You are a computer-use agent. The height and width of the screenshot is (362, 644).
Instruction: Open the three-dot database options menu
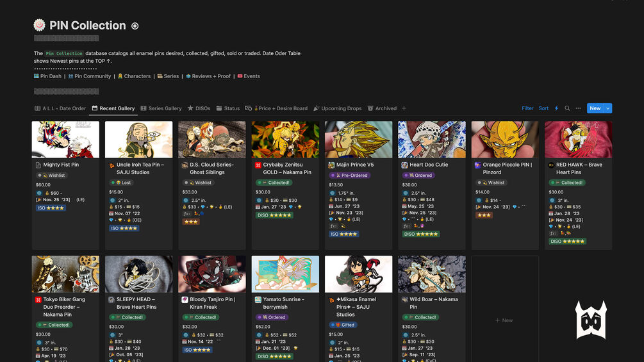[x=578, y=108]
